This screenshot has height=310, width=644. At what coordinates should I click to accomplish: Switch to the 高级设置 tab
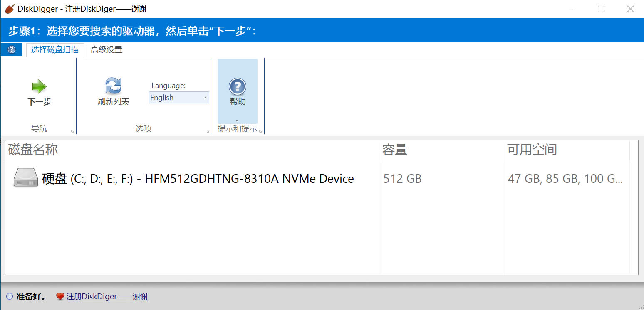[107, 50]
